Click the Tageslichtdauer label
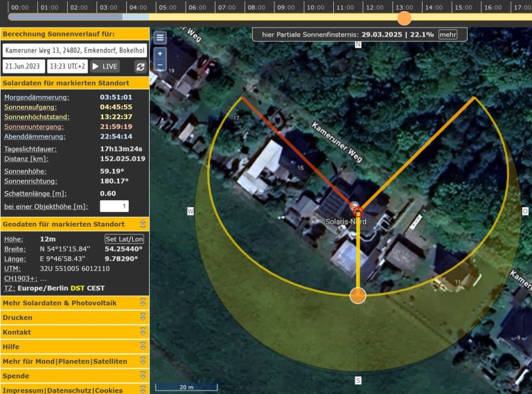Viewport: 532px width, 394px height. [30, 149]
